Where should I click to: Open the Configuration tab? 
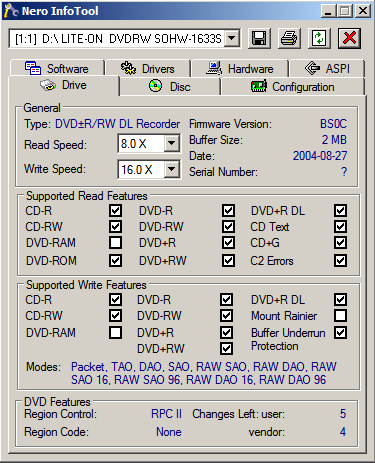293,87
